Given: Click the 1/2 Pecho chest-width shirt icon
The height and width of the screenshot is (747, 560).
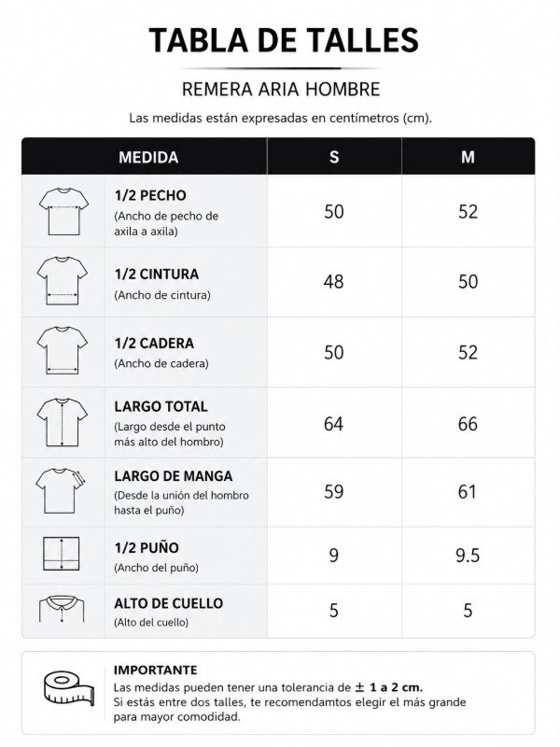Looking at the screenshot, I should [63, 211].
